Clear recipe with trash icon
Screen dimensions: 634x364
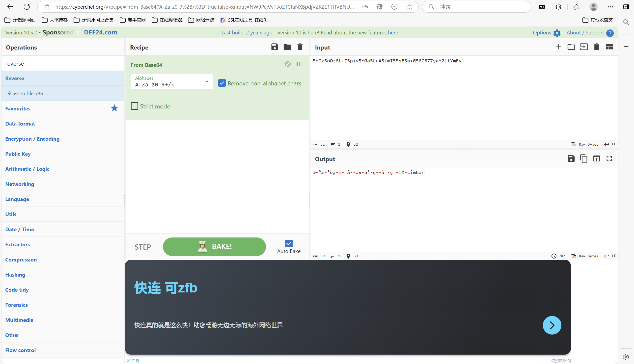(300, 47)
